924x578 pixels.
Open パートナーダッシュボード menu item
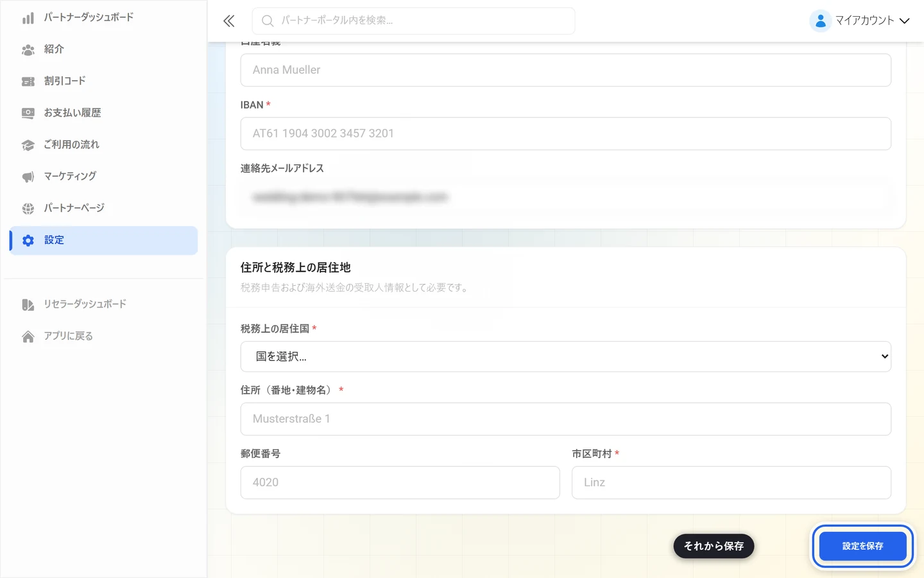click(x=104, y=17)
